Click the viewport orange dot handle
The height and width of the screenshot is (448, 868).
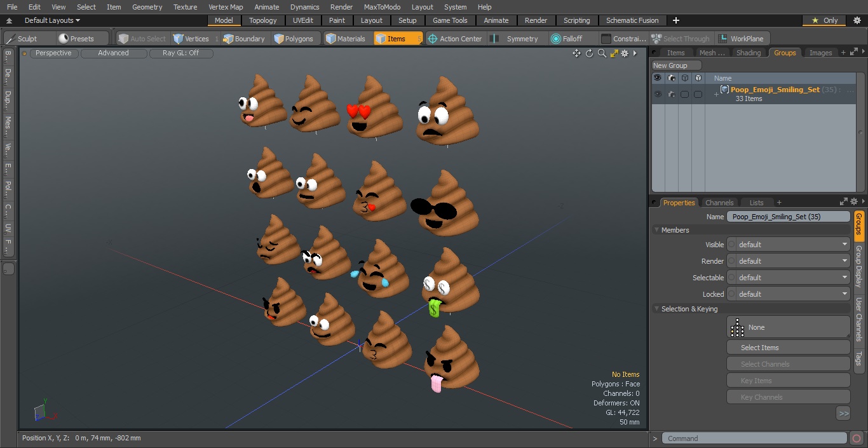(x=25, y=53)
